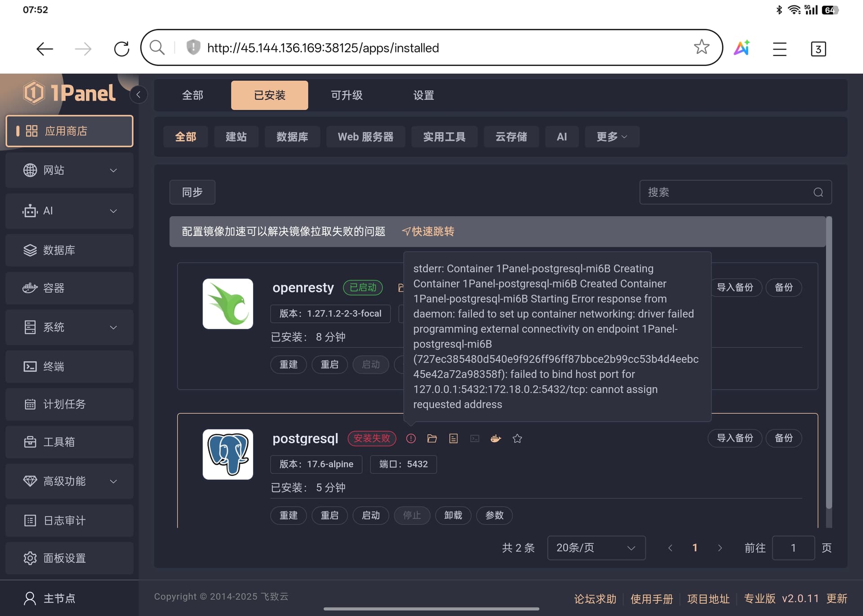
Task: Click the 同步 button
Action: pyautogui.click(x=192, y=192)
